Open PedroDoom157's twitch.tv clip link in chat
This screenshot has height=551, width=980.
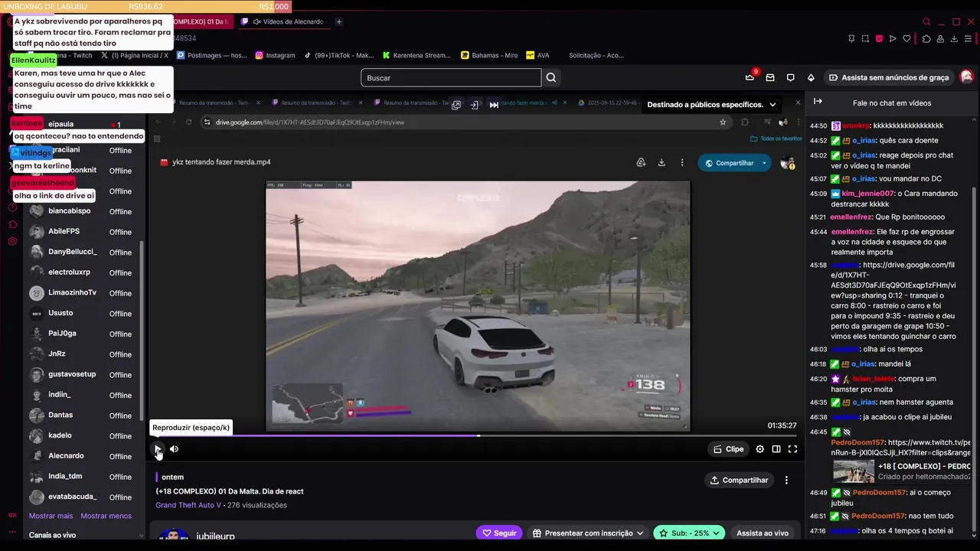pyautogui.click(x=900, y=448)
